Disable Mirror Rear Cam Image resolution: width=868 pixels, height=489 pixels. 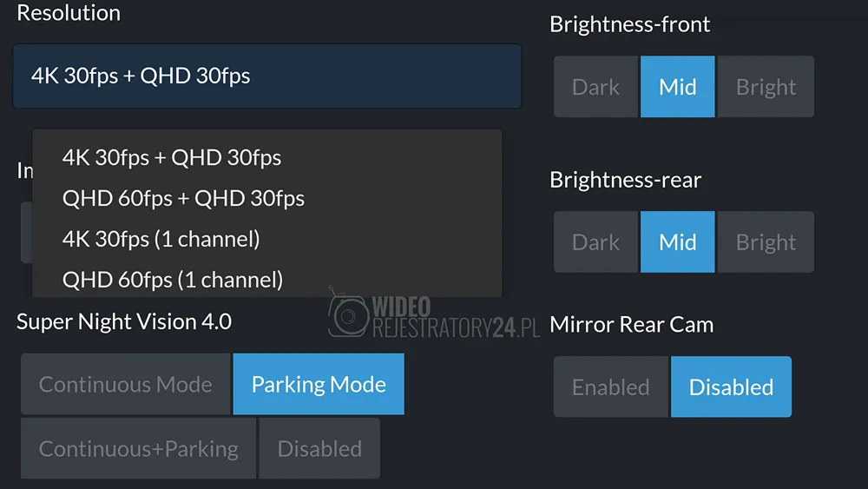pos(731,387)
